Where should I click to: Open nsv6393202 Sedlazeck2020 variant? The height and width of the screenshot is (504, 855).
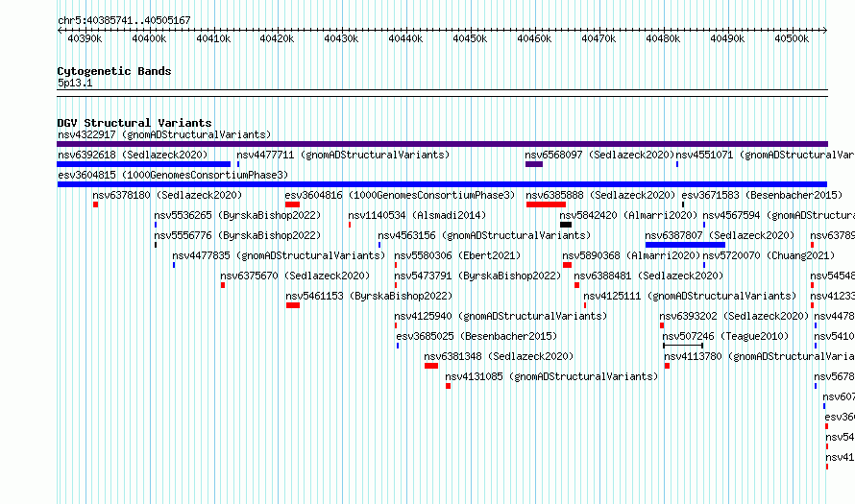pos(734,316)
